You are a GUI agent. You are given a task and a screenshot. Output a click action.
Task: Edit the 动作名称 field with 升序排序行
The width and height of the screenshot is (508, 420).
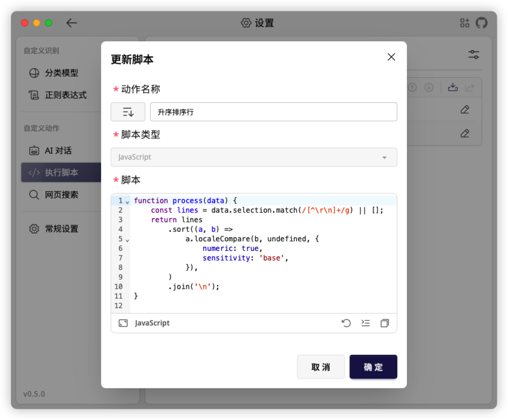274,112
